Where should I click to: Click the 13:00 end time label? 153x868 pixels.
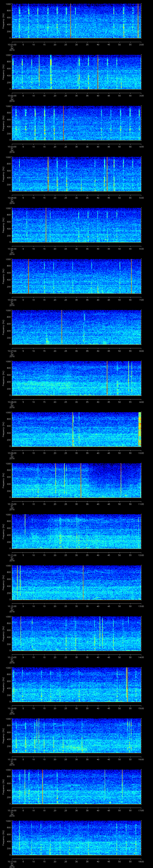[x=141, y=606]
